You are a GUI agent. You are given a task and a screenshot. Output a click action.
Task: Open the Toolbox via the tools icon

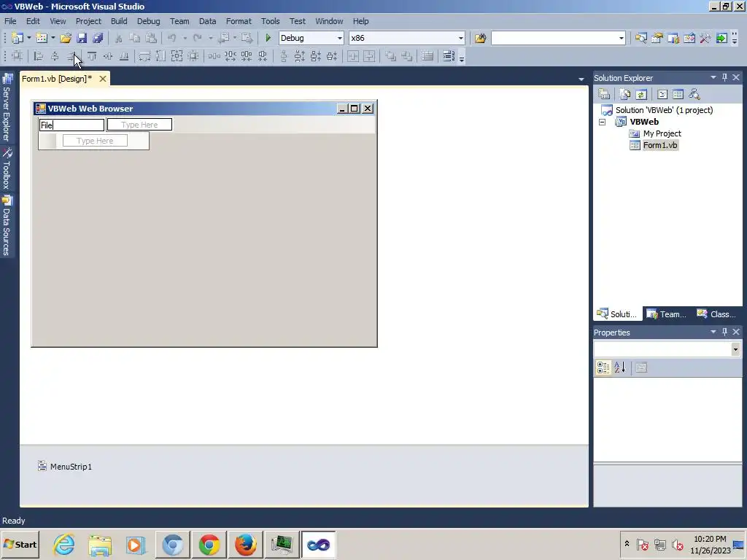tap(705, 38)
